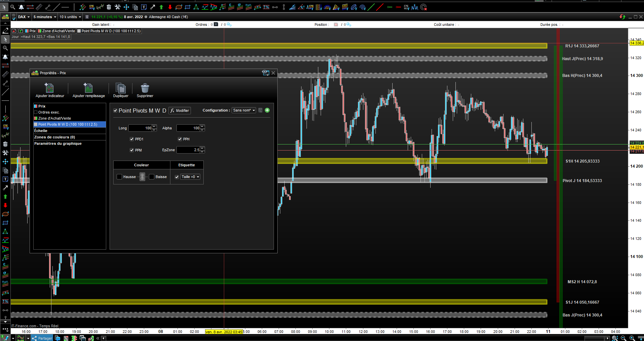
Task: Expand the three-dots more tools menu on left sidebar
Action: [5, 329]
